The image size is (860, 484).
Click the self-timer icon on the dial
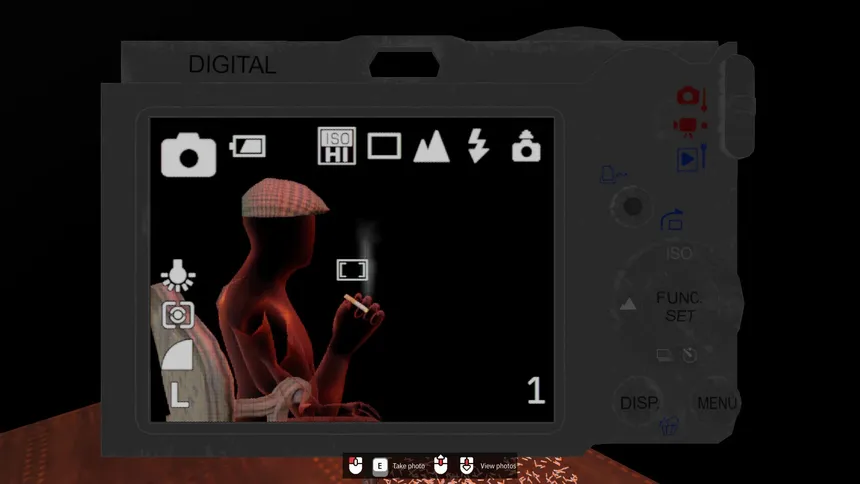pyautogui.click(x=690, y=355)
